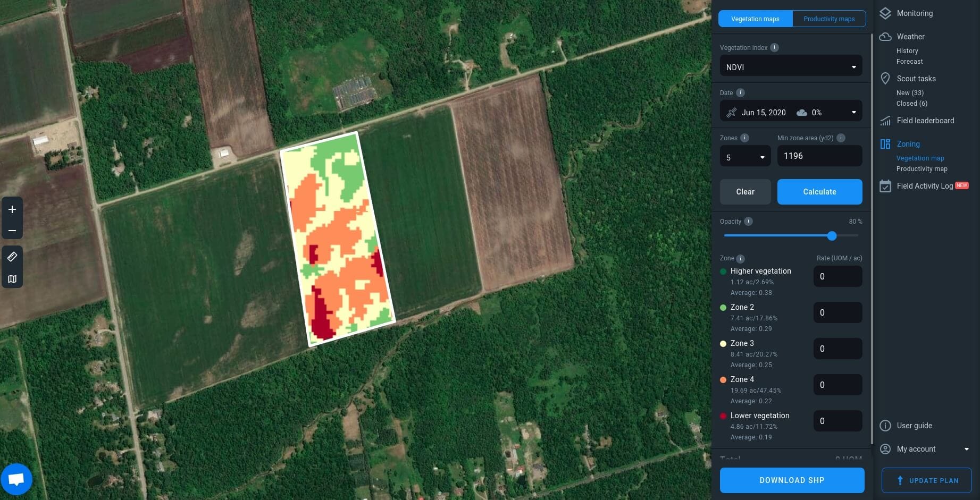Select the Weather section icon
This screenshot has height=500, width=980.
point(885,36)
